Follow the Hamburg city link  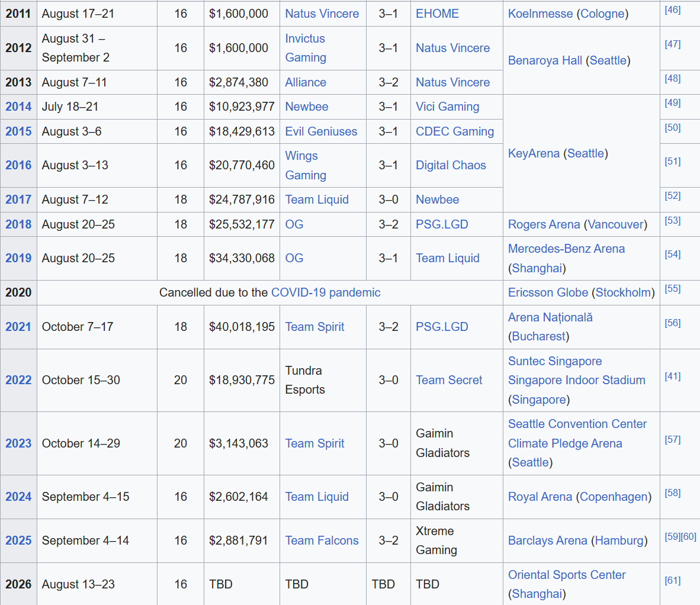point(619,540)
